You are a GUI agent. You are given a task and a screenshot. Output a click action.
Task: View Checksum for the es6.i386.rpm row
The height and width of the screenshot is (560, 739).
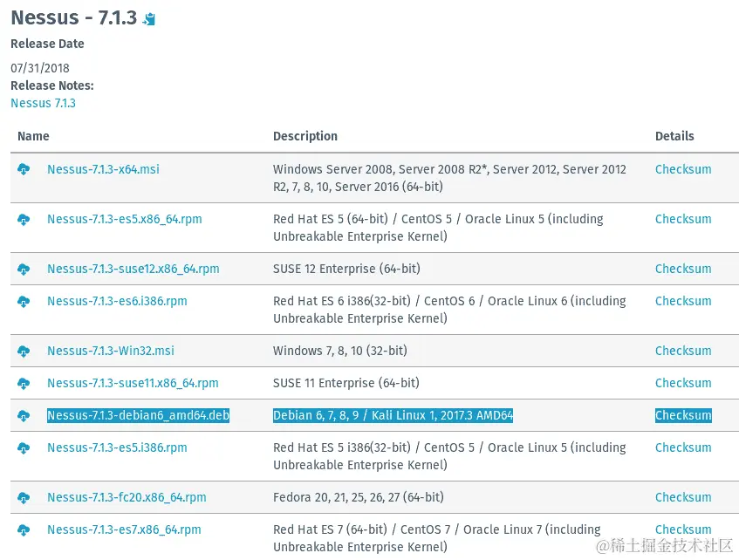coord(683,301)
